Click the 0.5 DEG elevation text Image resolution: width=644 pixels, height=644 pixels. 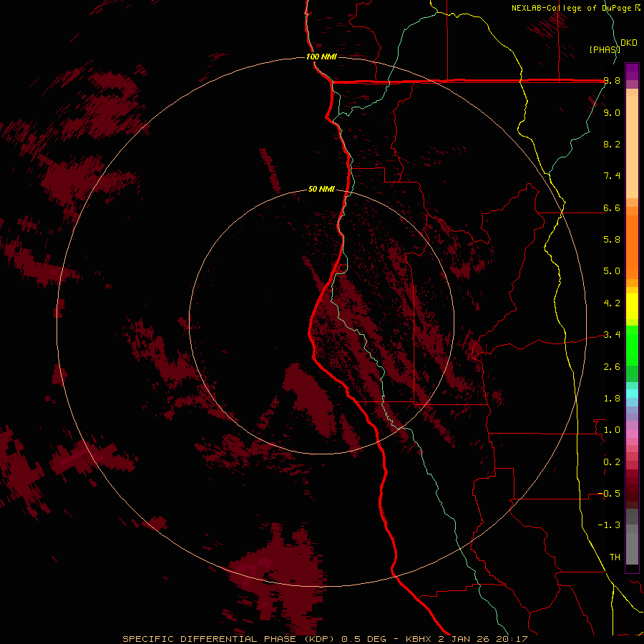pyautogui.click(x=364, y=639)
